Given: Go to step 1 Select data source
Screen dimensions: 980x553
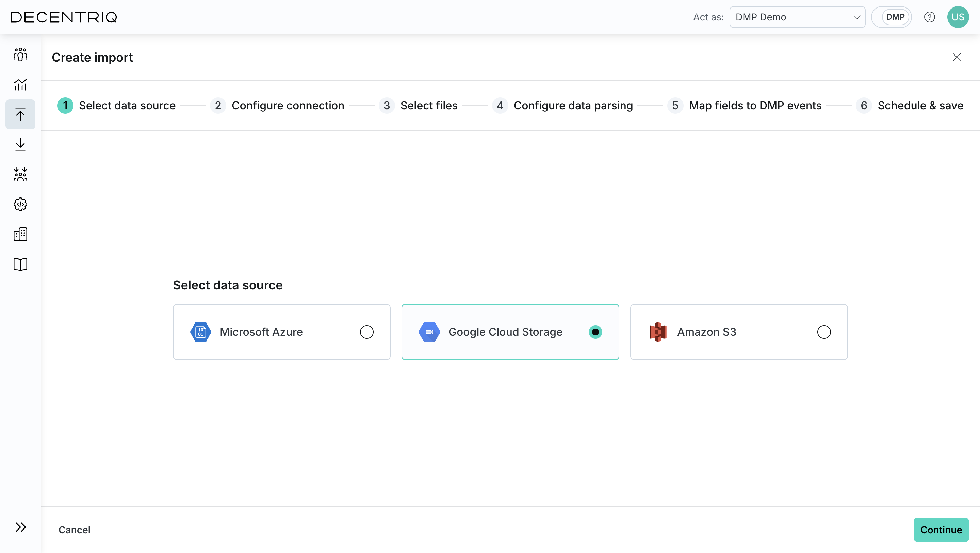Looking at the screenshot, I should pos(116,106).
